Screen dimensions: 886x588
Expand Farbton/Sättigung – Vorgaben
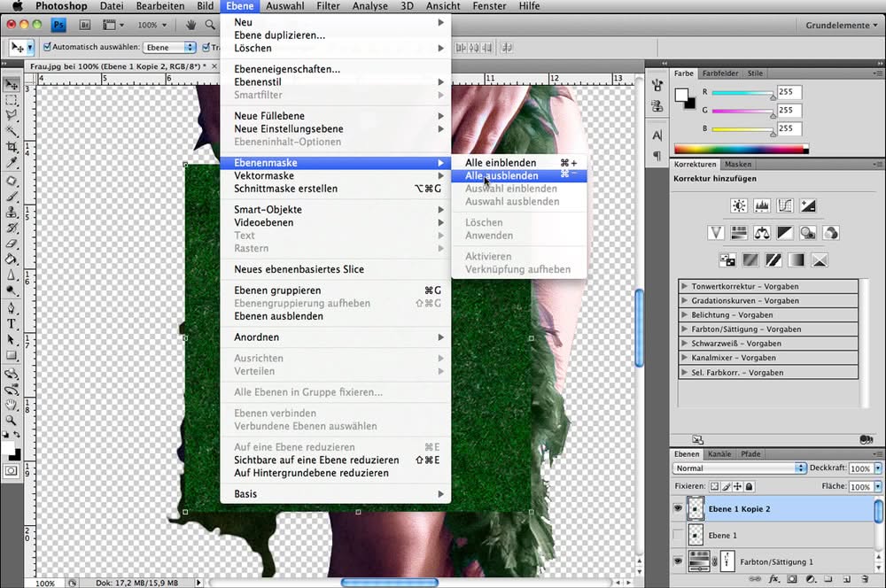point(684,329)
